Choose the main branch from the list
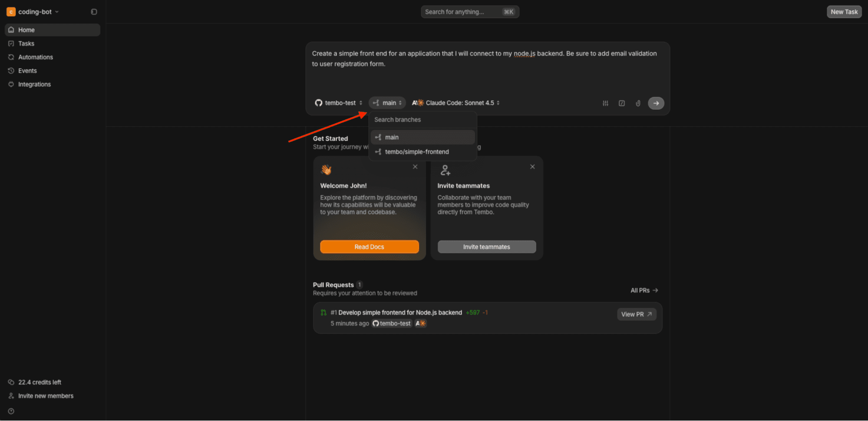The image size is (868, 421). coord(392,137)
